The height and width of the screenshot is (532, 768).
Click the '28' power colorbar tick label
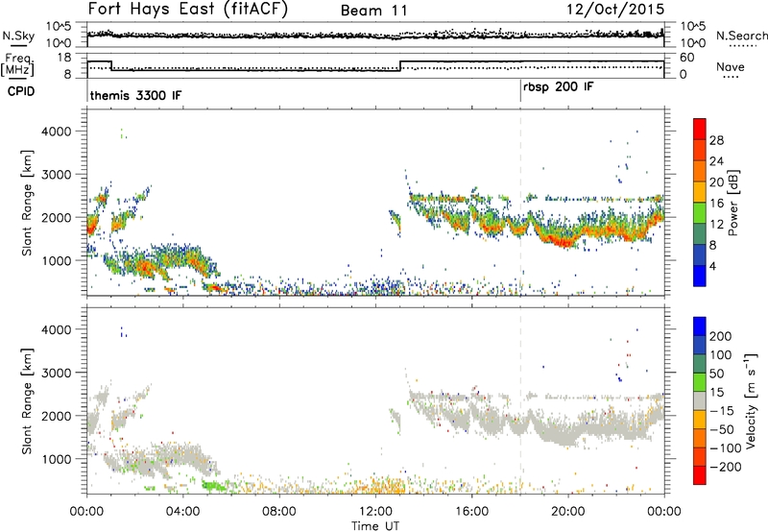(x=716, y=140)
